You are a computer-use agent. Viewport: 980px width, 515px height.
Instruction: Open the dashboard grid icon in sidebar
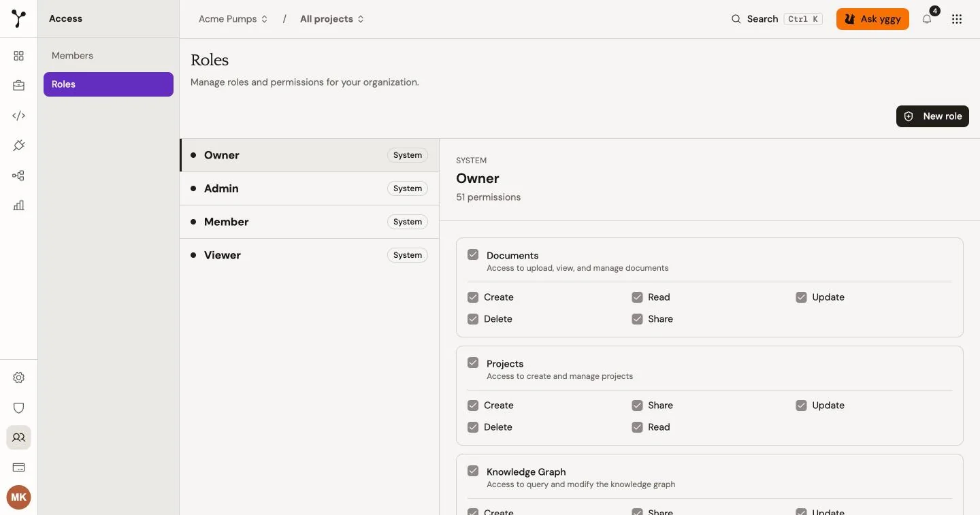19,56
